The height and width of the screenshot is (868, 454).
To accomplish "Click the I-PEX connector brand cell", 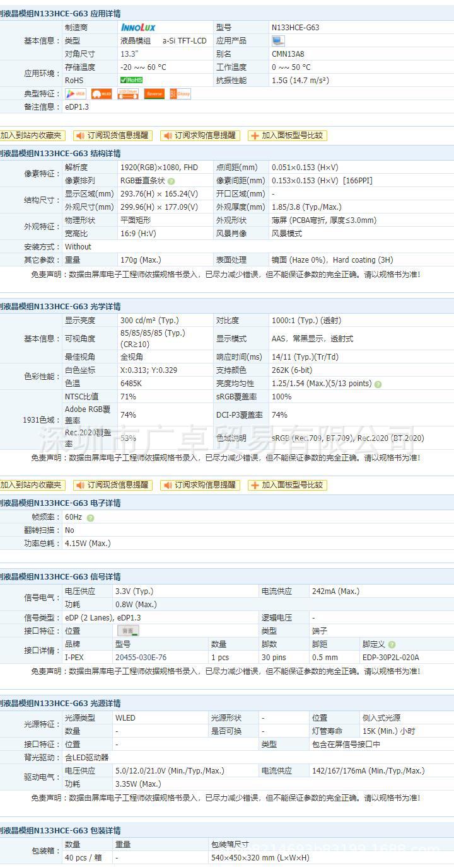I will (x=74, y=658).
